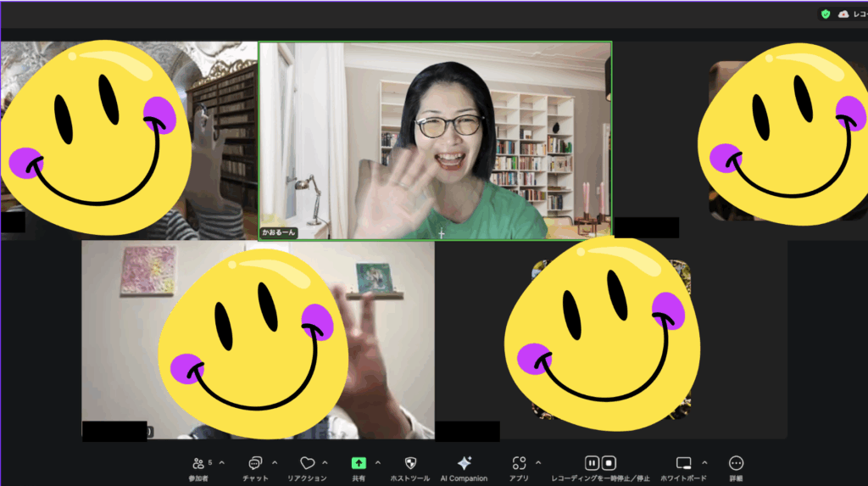Select the video tile of the woman waving
868x486 pixels.
pyautogui.click(x=435, y=141)
